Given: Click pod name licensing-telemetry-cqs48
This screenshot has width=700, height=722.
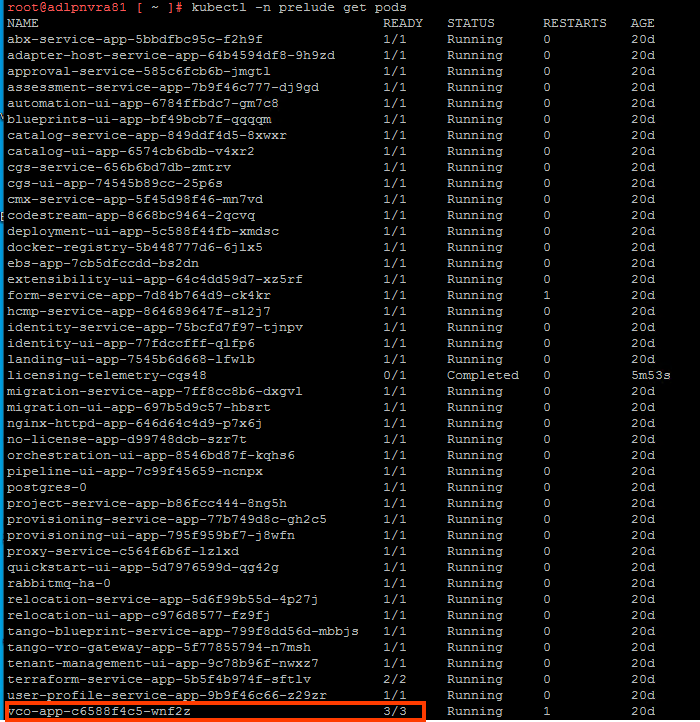Looking at the screenshot, I should pyautogui.click(x=106, y=375).
